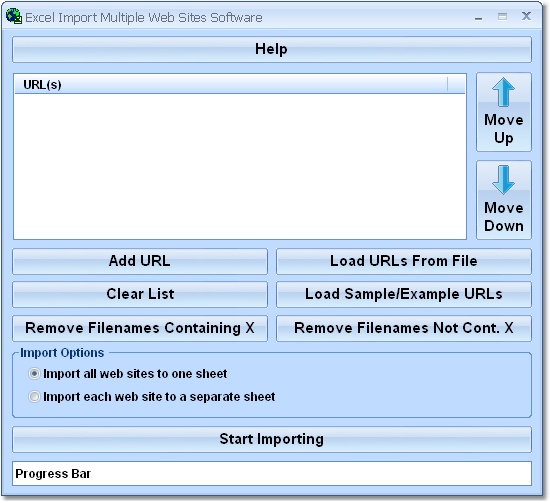
Task: Click the URL(s) column header
Action: click(x=231, y=85)
